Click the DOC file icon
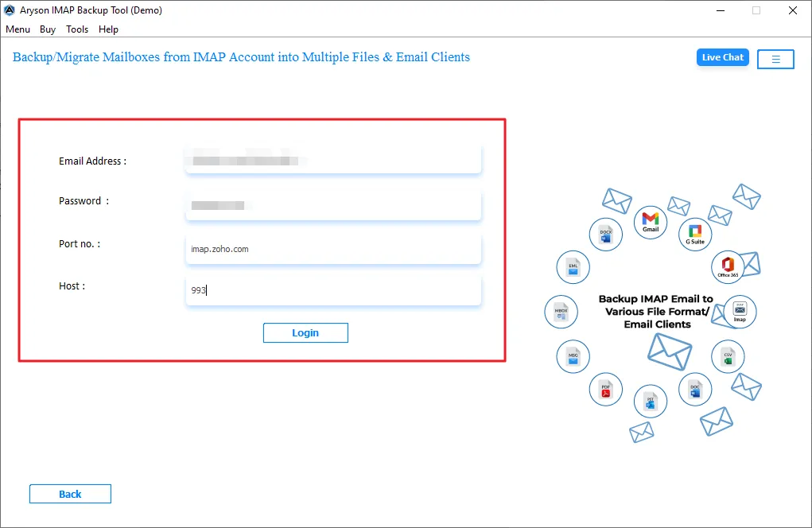Viewport: 812px width, 528px height. pos(695,390)
